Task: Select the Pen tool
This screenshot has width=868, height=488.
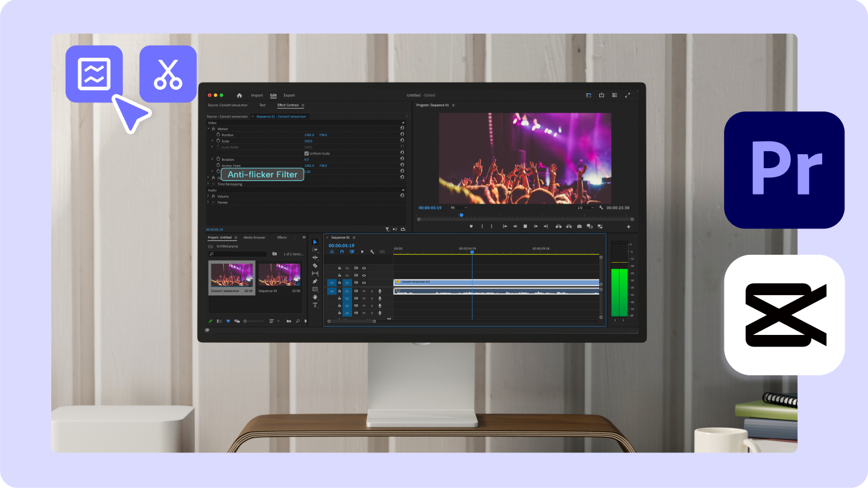Action: coord(315,281)
